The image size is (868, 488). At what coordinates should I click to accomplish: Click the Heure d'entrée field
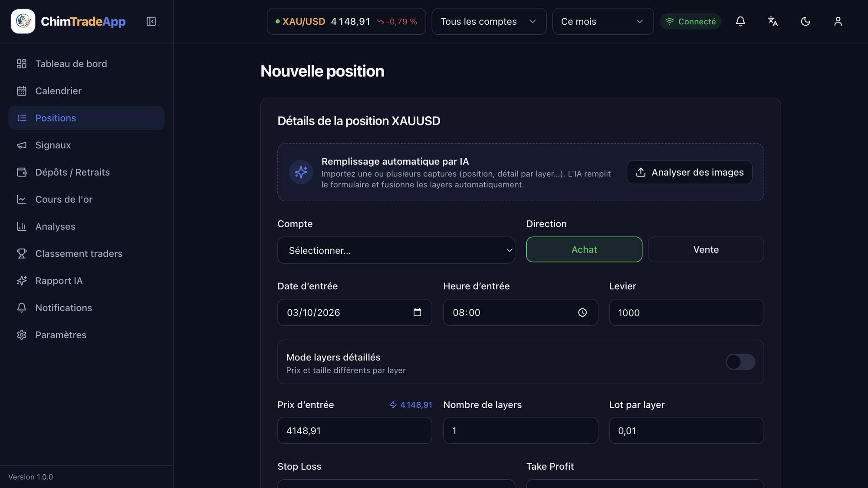point(520,312)
